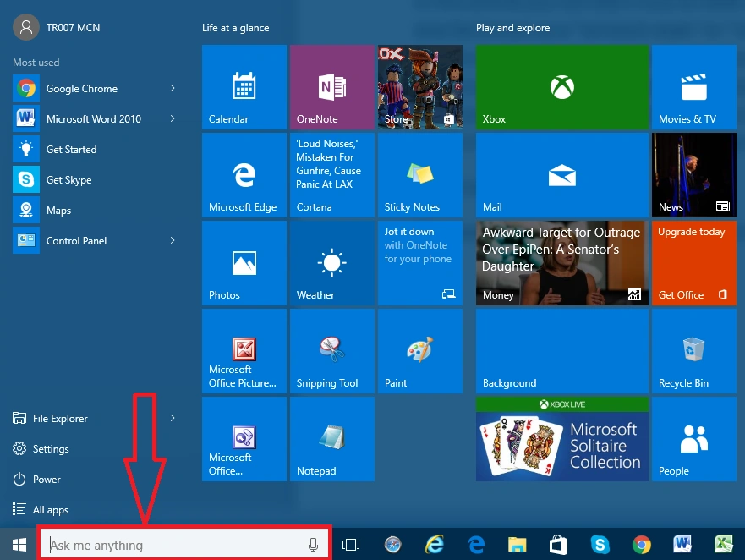Open the People tile
Image resolution: width=745 pixels, height=560 pixels.
(694, 439)
